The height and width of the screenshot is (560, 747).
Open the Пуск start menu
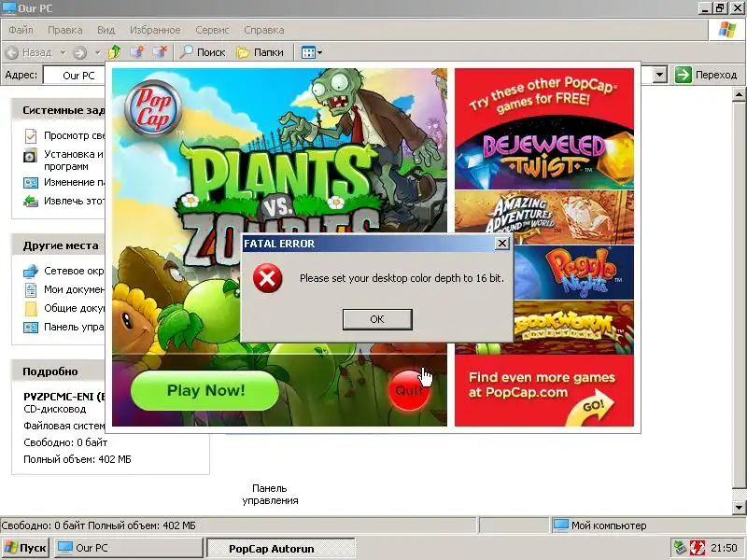(26, 548)
